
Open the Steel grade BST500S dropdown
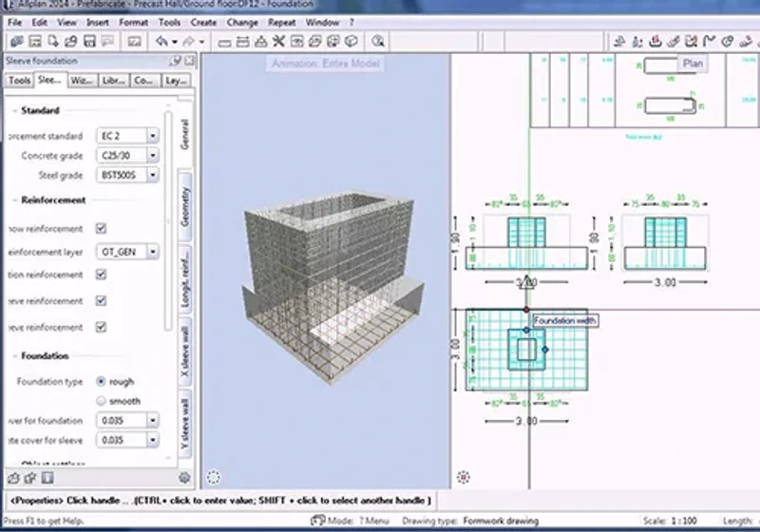[x=153, y=175]
